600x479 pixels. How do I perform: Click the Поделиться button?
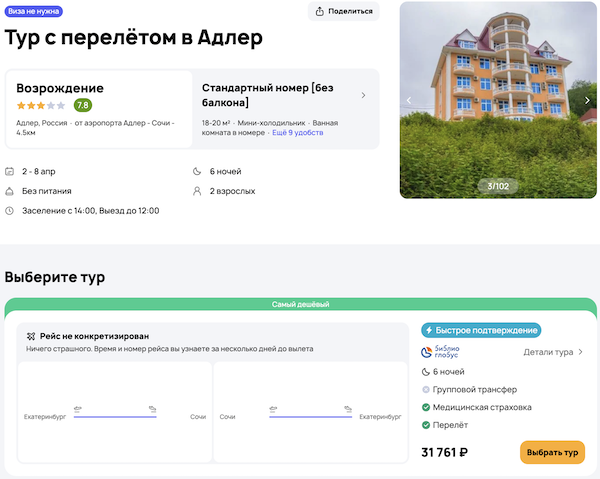[x=344, y=12]
